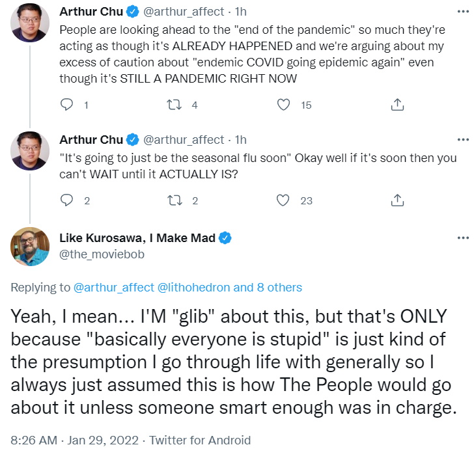Open Like Kurosawa, I Make Mad avatar
476x460 pixels.
pos(30,247)
